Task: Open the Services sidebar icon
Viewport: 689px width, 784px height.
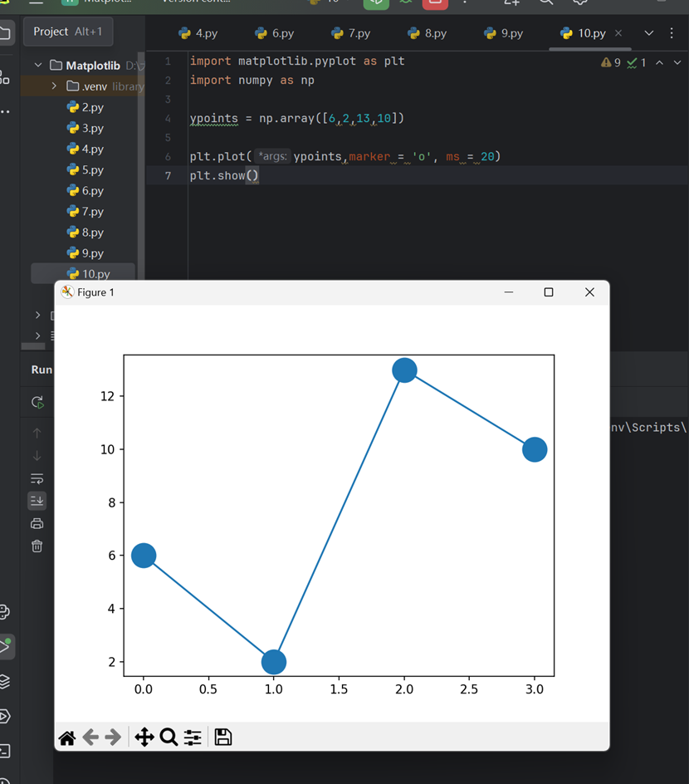Action: pyautogui.click(x=4, y=716)
